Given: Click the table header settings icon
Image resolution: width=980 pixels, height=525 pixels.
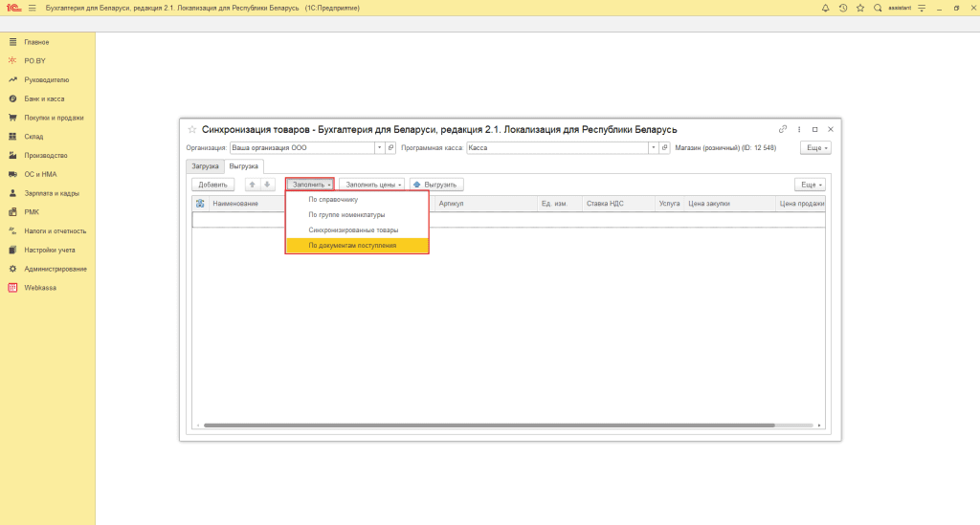Looking at the screenshot, I should click(x=200, y=204).
